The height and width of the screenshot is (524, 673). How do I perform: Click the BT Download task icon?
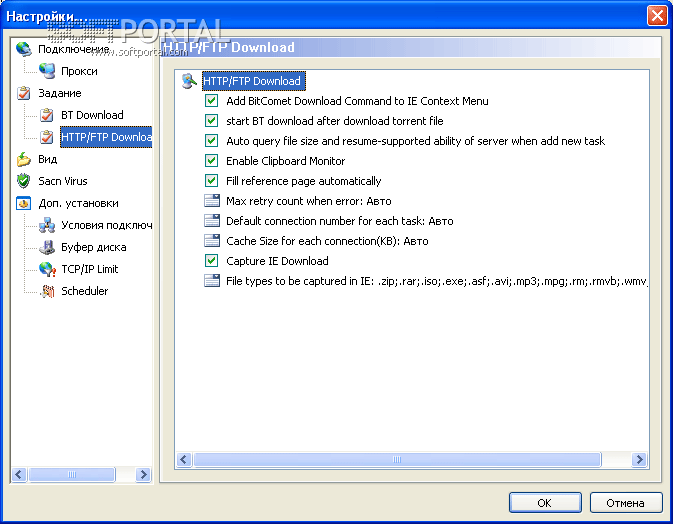pos(46,115)
